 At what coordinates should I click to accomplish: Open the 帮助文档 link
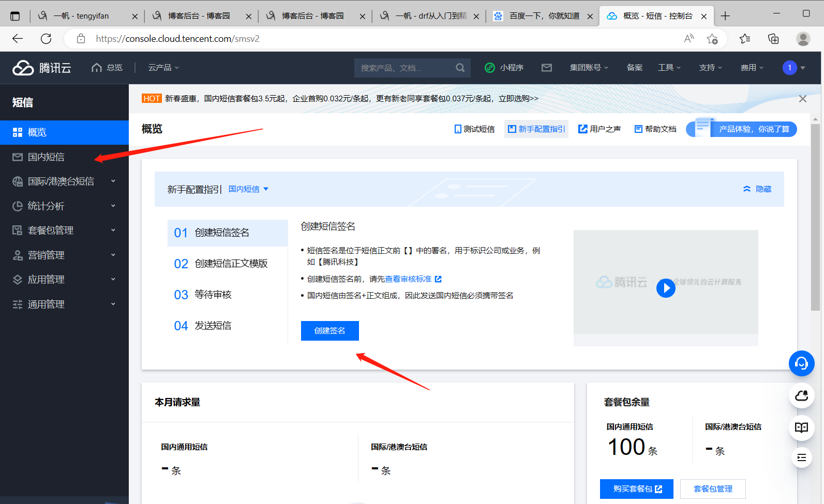(x=655, y=129)
